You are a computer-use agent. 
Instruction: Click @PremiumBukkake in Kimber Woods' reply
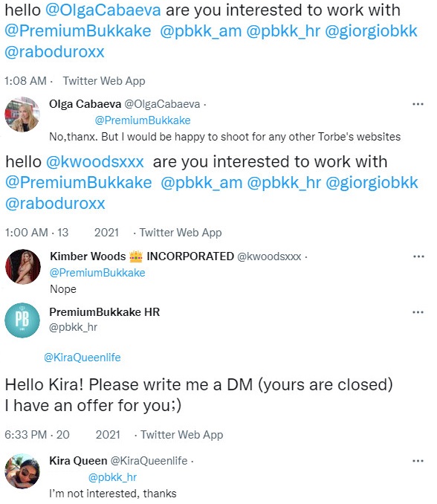(97, 273)
